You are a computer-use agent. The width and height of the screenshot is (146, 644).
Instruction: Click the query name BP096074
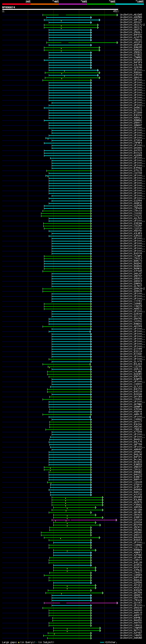coord(8,7)
